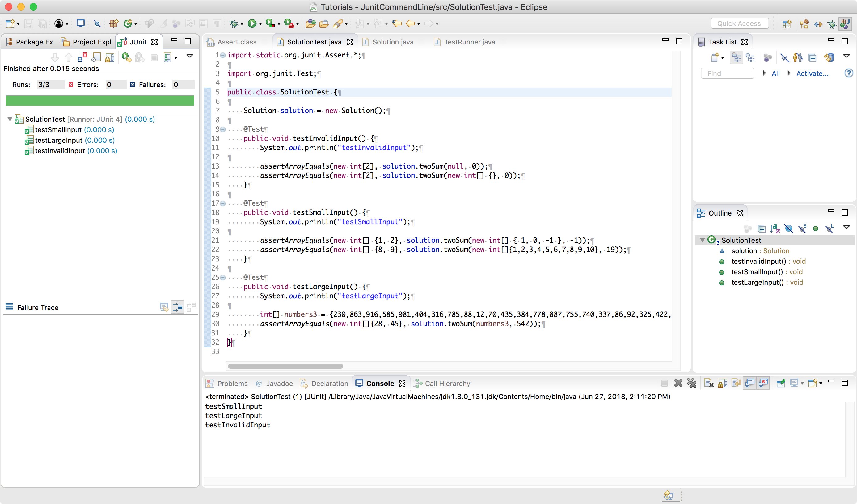Click New Java Class icon in main toolbar

coord(128,23)
